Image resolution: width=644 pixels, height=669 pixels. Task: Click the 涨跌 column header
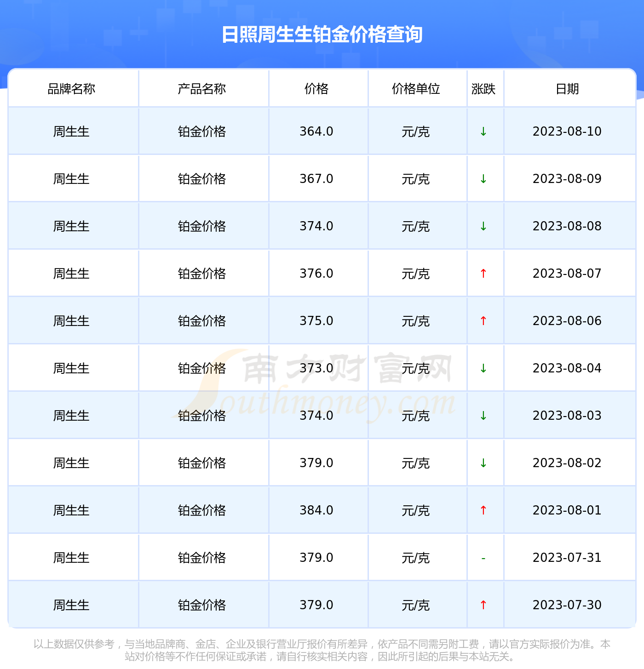(483, 89)
